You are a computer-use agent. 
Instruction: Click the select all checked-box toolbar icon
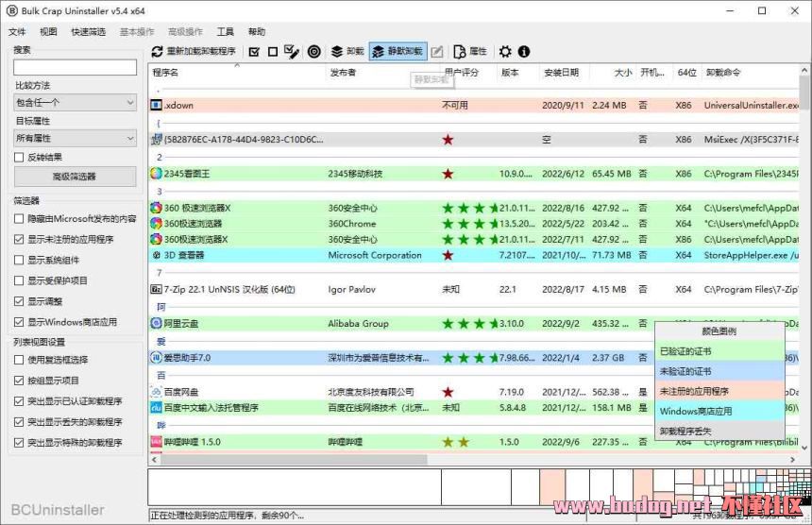click(x=254, y=51)
